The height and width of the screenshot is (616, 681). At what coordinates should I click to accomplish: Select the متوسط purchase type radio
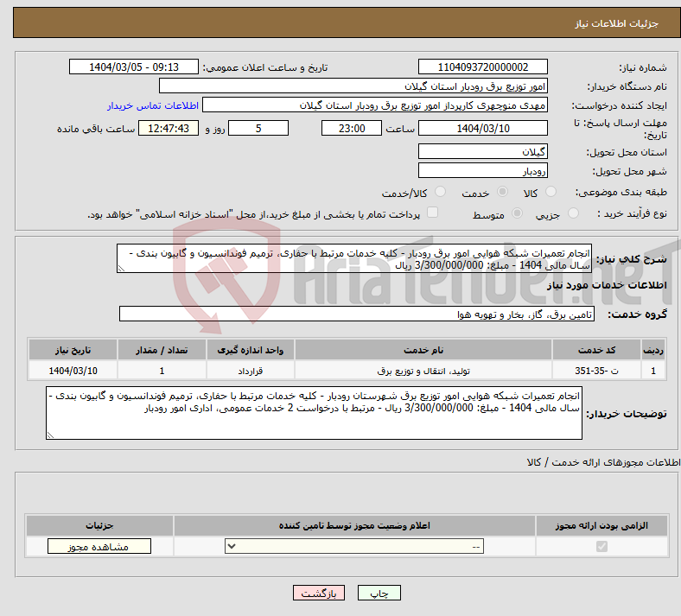pyautogui.click(x=517, y=213)
